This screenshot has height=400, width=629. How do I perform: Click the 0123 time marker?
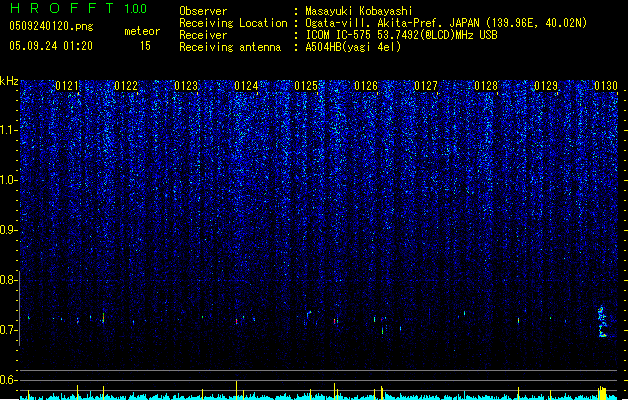[186, 86]
